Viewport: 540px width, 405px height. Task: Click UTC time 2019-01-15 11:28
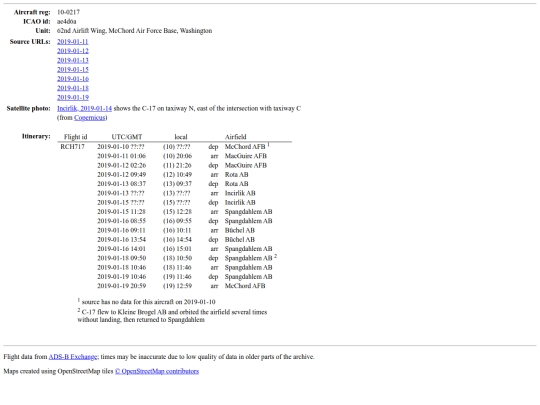point(122,212)
